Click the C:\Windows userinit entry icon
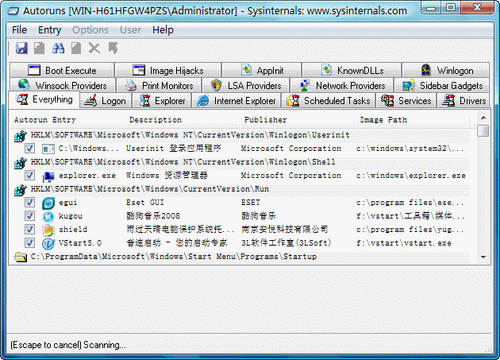500x360 pixels. point(48,149)
